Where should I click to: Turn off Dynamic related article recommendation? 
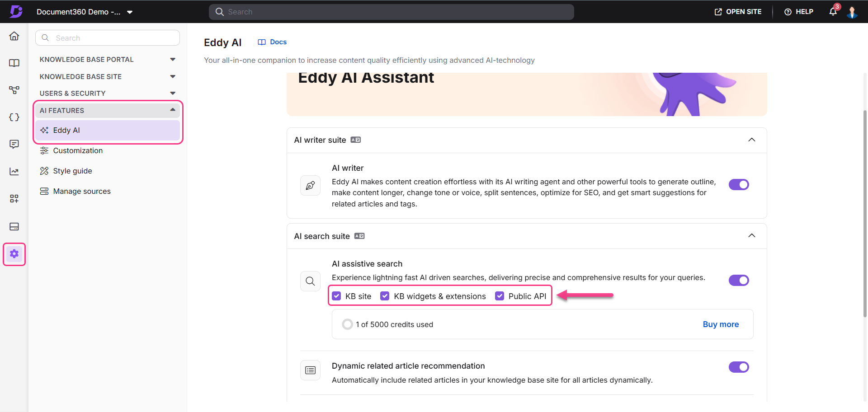point(738,367)
